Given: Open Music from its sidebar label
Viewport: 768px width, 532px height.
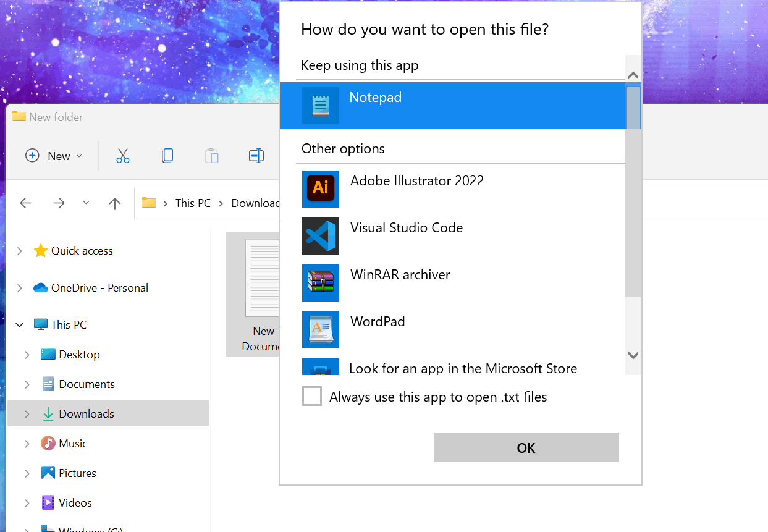Looking at the screenshot, I should click(73, 443).
